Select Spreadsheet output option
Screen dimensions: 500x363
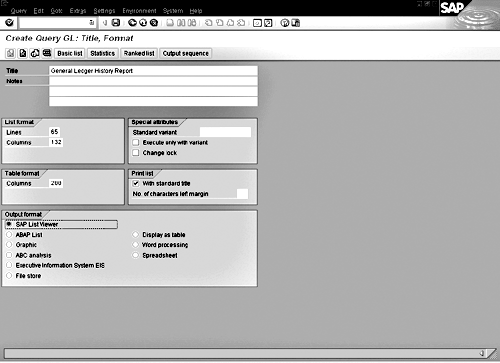click(135, 255)
